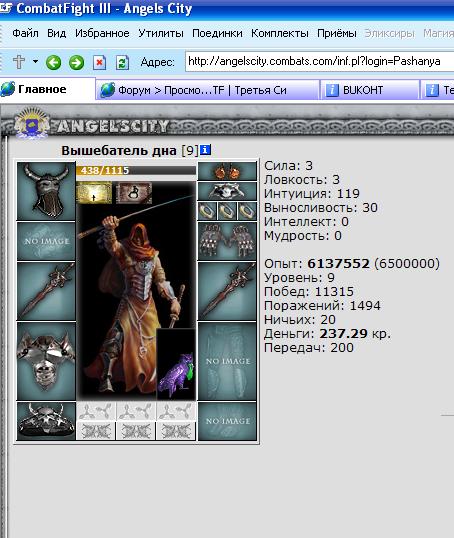This screenshot has width=454, height=538.
Task: Select the steel chest armor slot
Action: [46, 361]
